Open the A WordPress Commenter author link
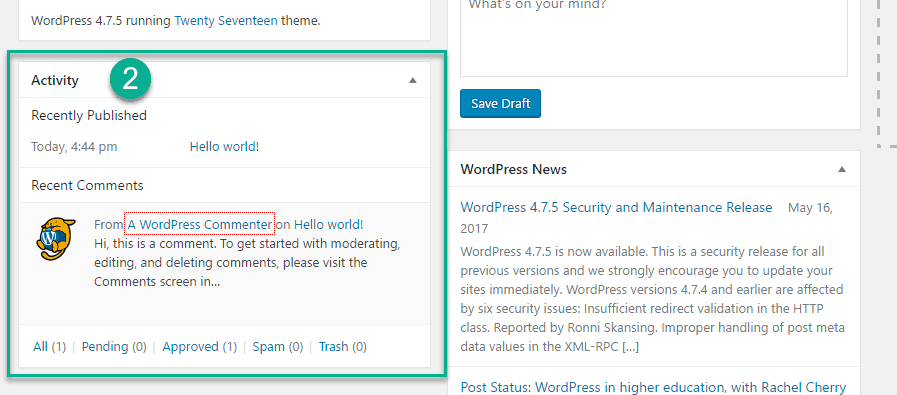The width and height of the screenshot is (897, 395). click(199, 224)
